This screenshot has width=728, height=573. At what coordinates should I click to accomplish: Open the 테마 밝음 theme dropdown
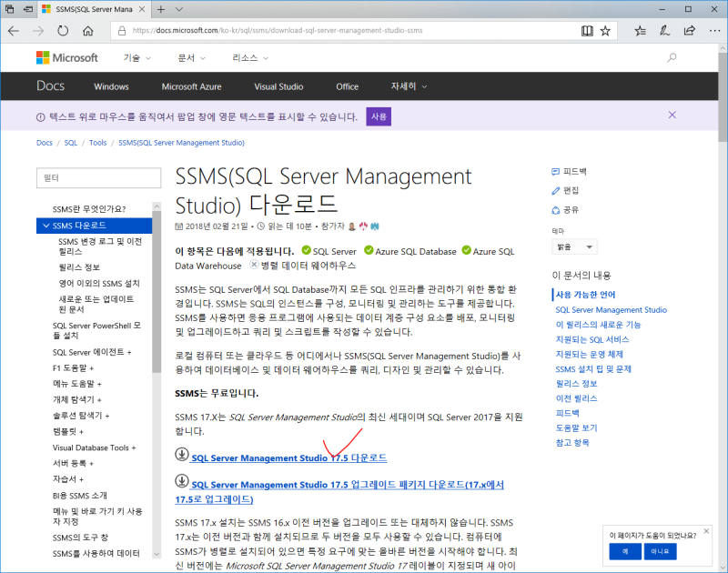[x=573, y=246]
